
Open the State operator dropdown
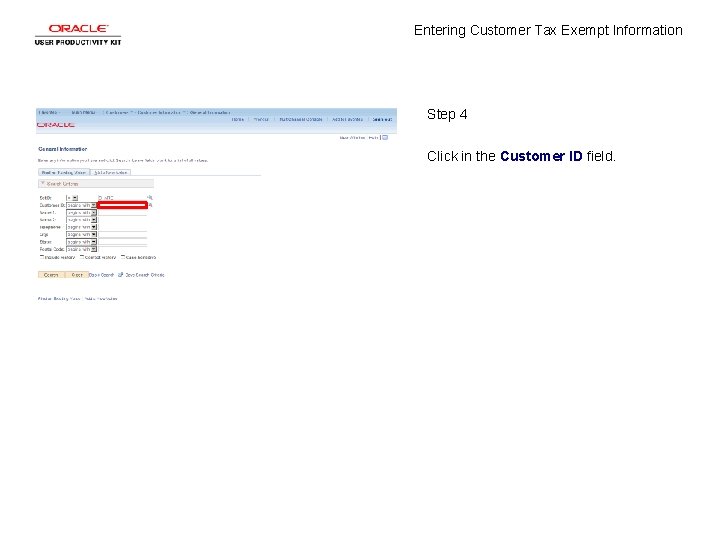(81, 242)
